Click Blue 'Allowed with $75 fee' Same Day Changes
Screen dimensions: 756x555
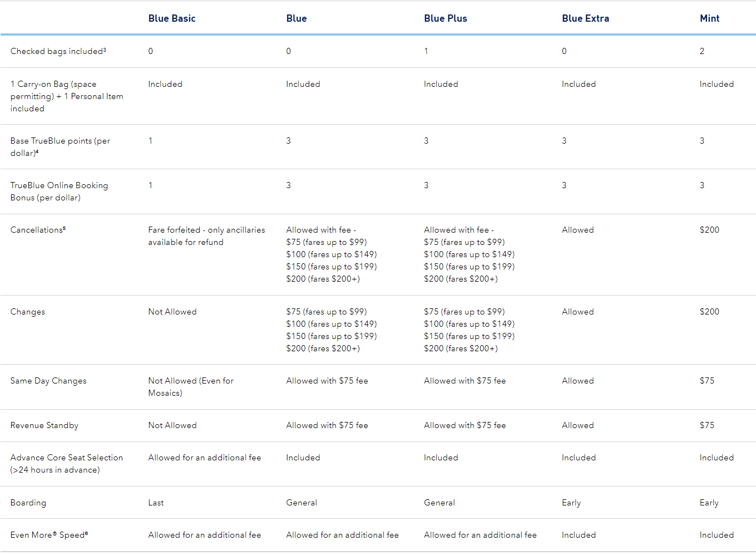click(x=327, y=381)
